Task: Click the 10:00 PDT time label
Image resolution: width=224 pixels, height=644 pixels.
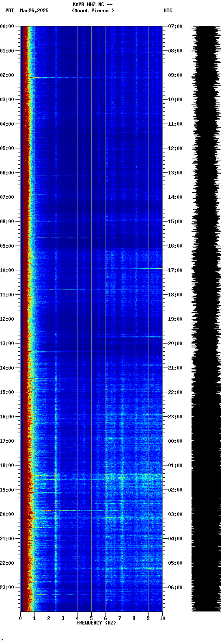Action: 7,270
